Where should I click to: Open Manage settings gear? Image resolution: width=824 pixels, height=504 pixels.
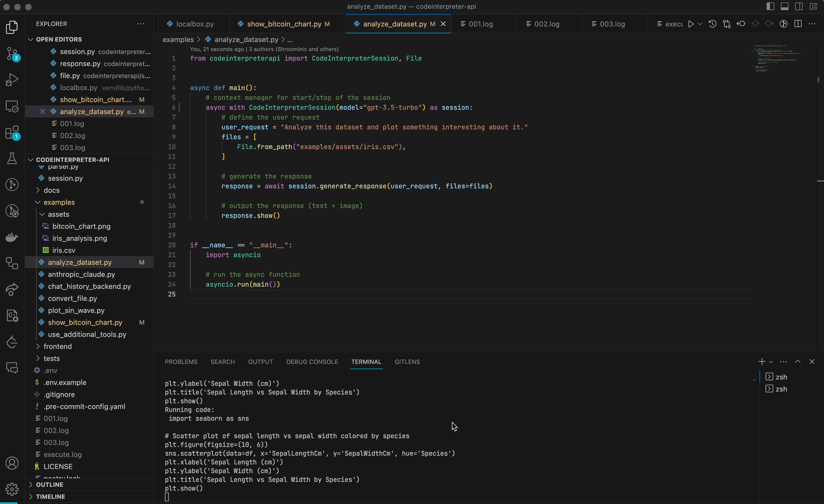point(12,489)
